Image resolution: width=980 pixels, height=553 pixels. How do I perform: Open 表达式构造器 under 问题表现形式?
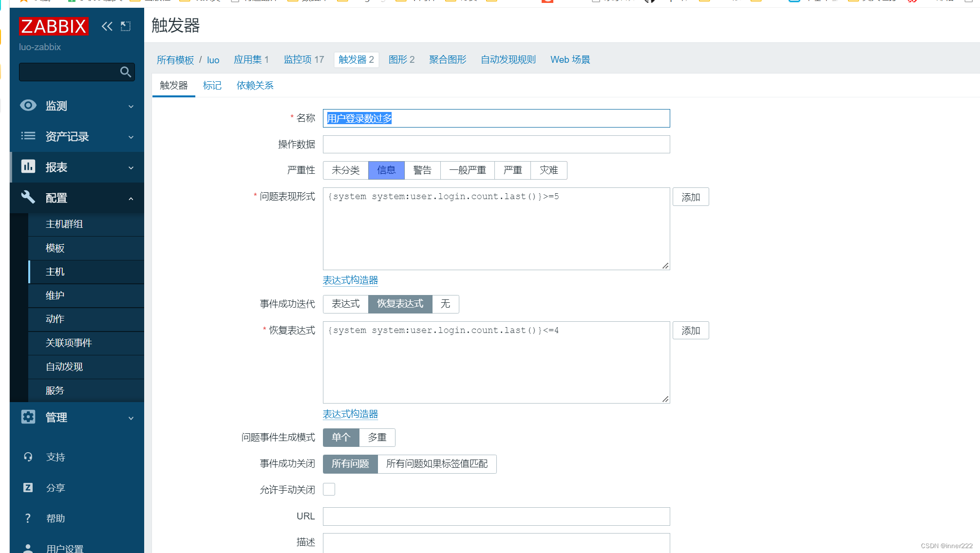(350, 280)
